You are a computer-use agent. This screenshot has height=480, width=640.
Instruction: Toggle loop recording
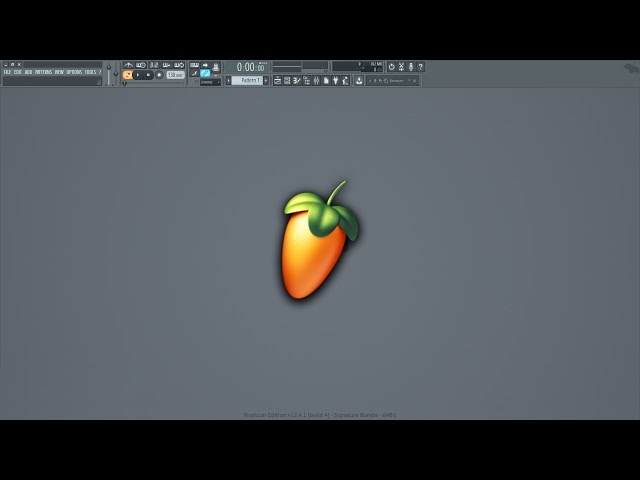(179, 65)
